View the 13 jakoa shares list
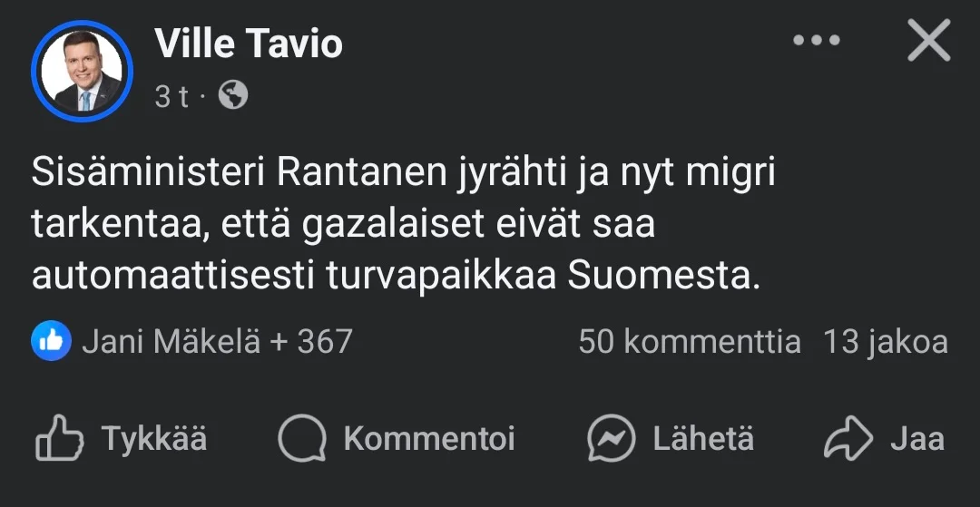Viewport: 980px width, 507px height. pyautogui.click(x=885, y=342)
